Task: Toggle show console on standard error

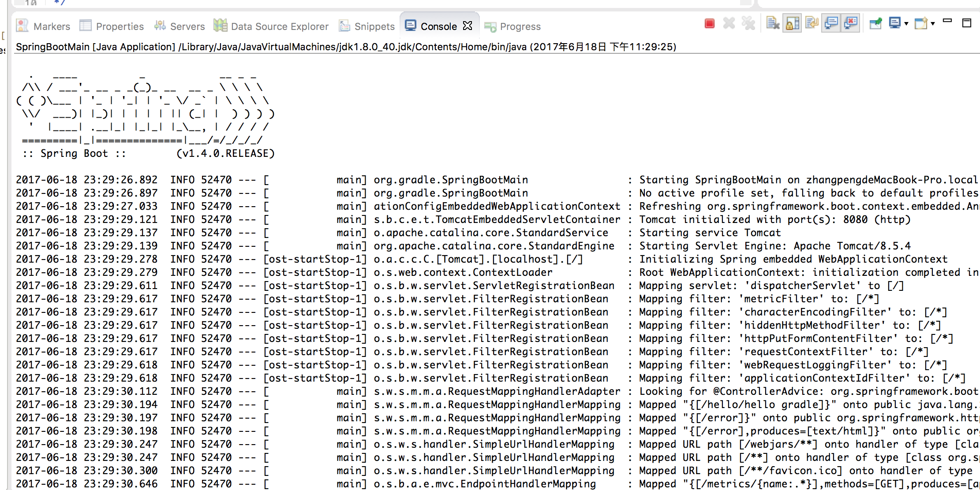Action: click(851, 23)
